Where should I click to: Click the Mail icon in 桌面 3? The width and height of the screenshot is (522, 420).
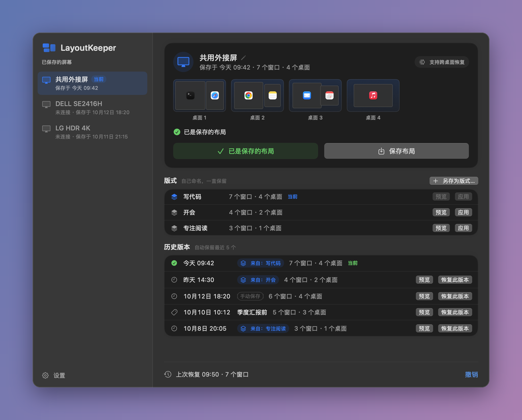307,95
